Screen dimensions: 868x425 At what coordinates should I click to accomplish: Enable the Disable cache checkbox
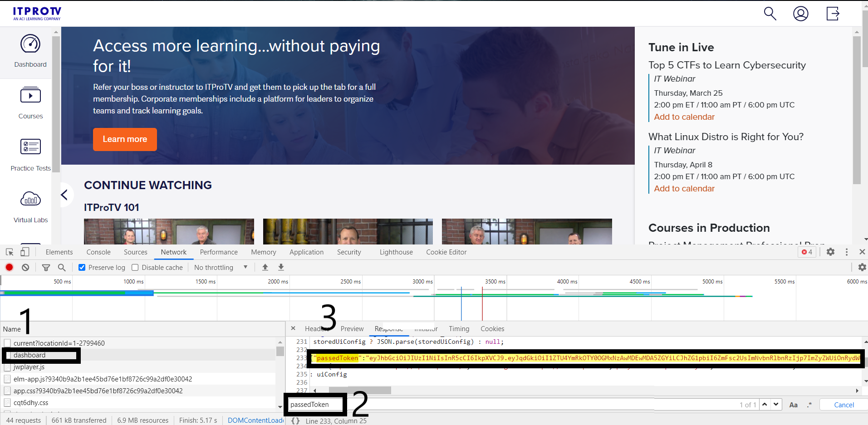pos(135,268)
